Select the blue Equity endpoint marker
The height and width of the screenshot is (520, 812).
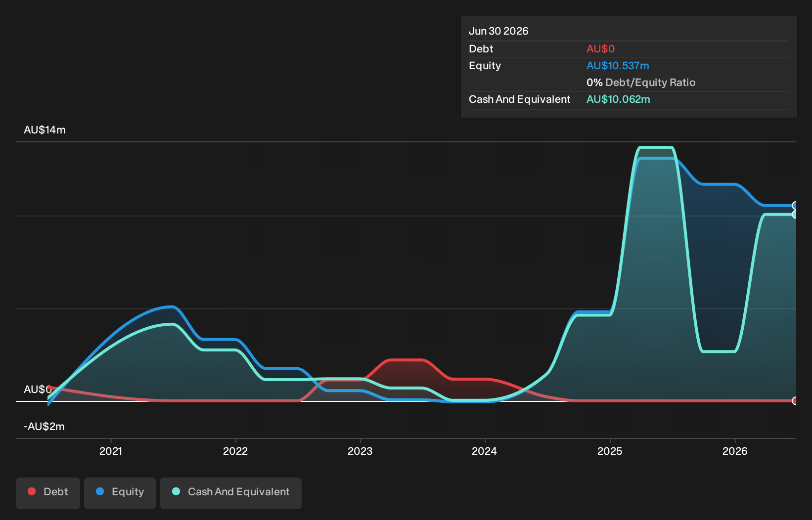point(795,206)
